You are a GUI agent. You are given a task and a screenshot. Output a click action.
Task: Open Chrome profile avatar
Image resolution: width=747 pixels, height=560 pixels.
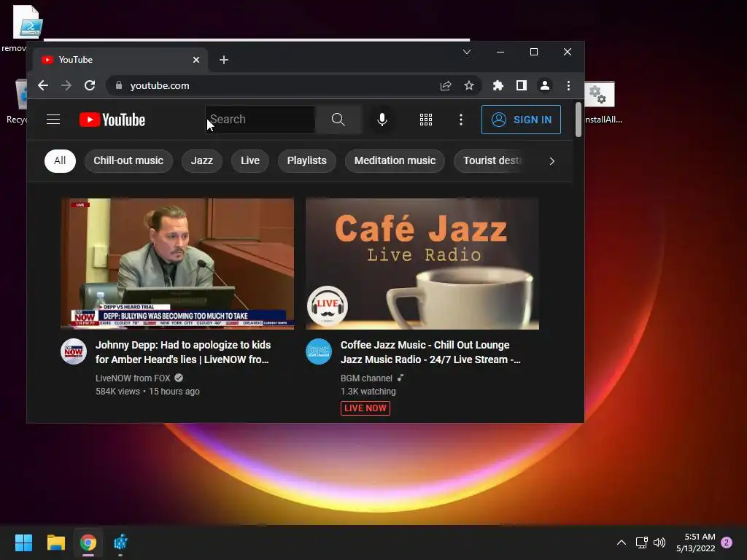544,85
